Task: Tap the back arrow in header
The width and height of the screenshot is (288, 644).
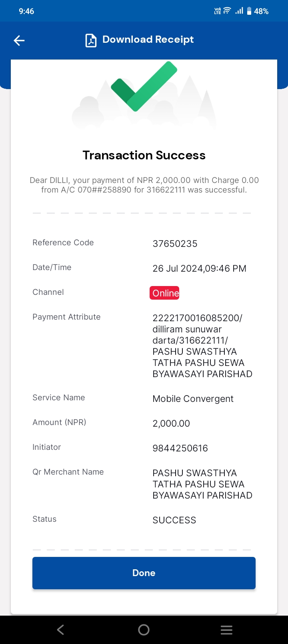Action: point(19,40)
